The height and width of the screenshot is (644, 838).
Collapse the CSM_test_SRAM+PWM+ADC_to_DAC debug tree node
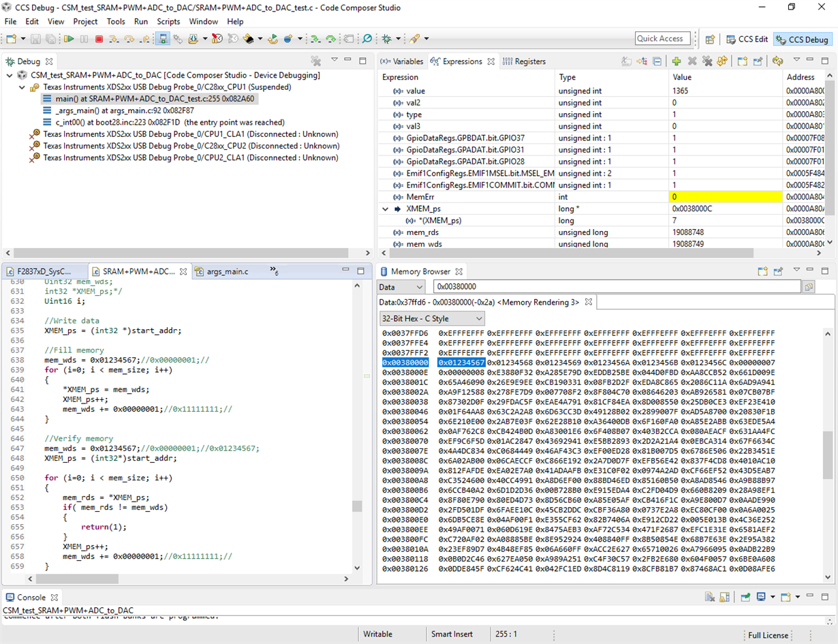(x=10, y=75)
